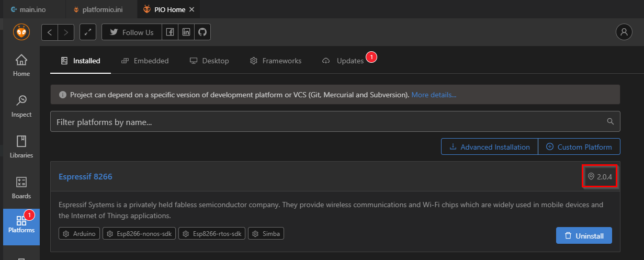644x260 pixels.
Task: Click the 2.0.4 version label
Action: [x=600, y=177]
